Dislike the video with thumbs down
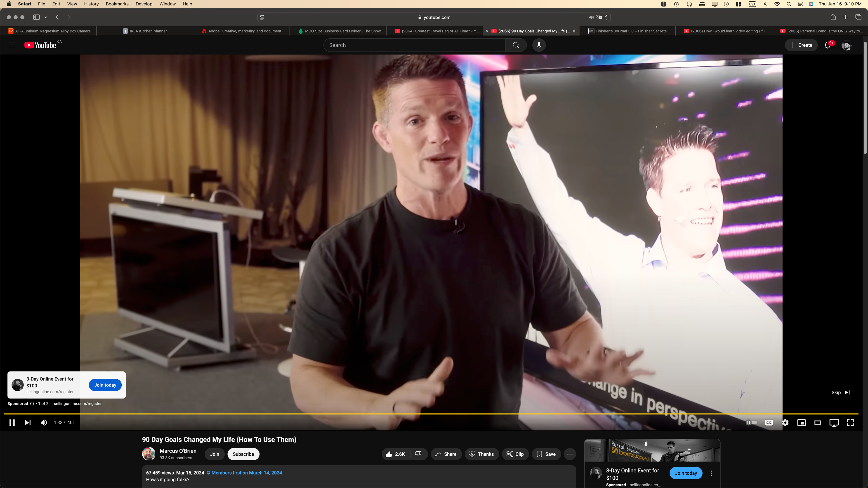The height and width of the screenshot is (488, 868). pyautogui.click(x=418, y=454)
